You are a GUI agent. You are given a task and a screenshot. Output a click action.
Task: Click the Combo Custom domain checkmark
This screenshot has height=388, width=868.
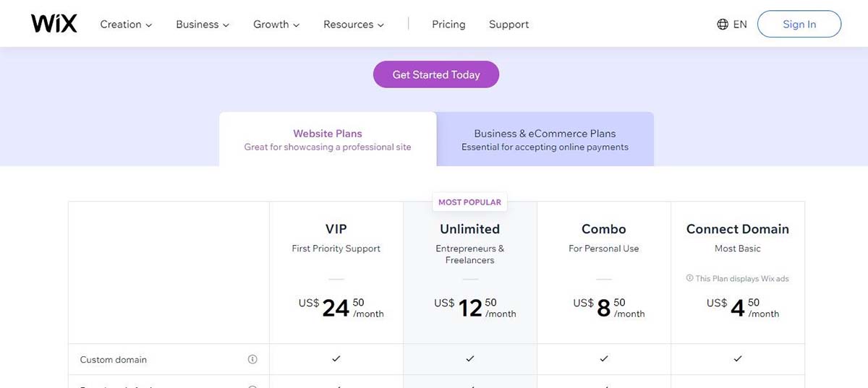(603, 358)
